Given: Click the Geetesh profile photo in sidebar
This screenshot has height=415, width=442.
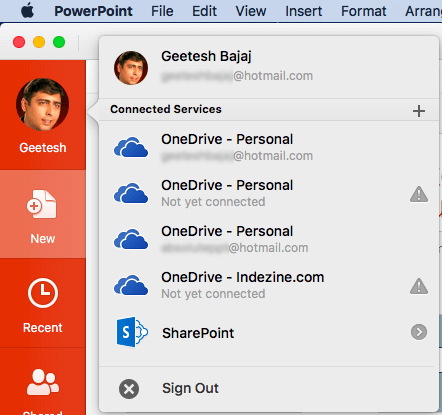Looking at the screenshot, I should 43,104.
